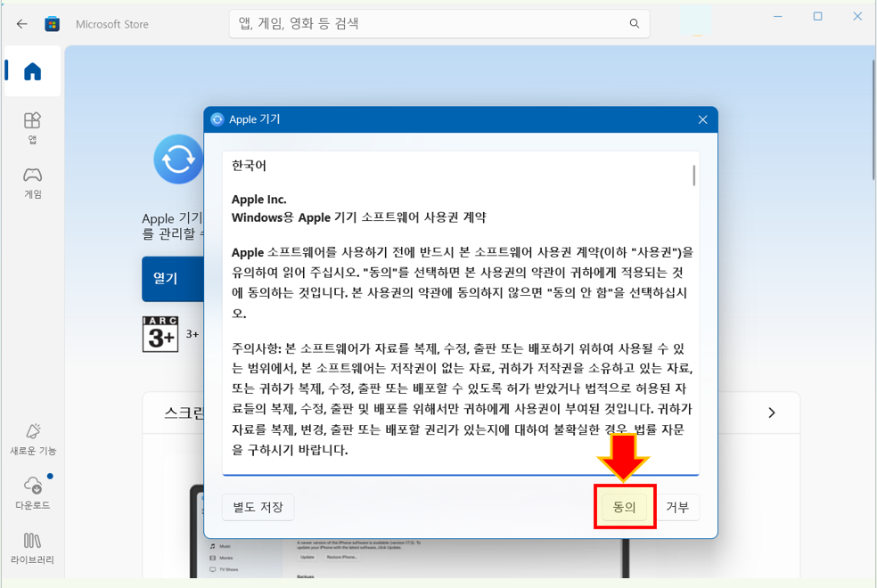
Task: Click the Home icon in the sidebar
Action: [x=31, y=71]
